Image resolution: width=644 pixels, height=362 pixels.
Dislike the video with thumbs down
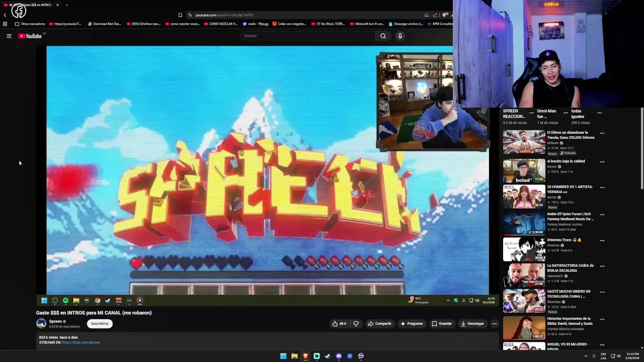356,324
